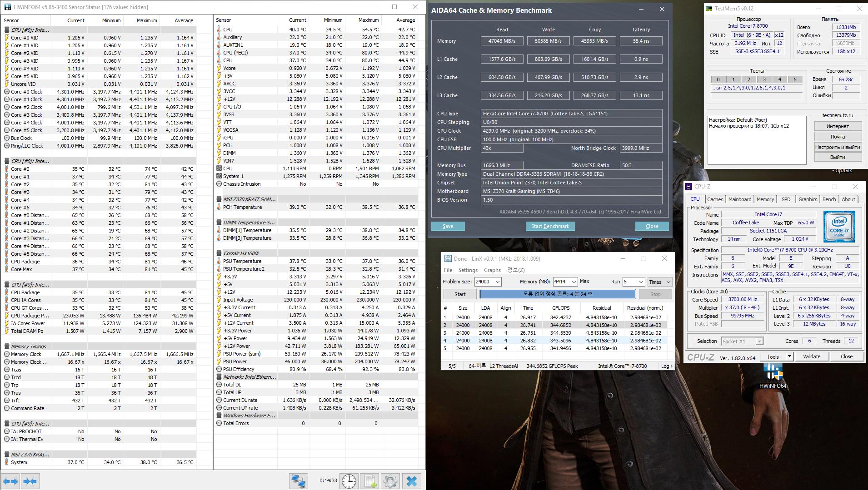This screenshot has width=868, height=490.
Task: Switch to CPU-Z SPD tab
Action: [x=786, y=199]
